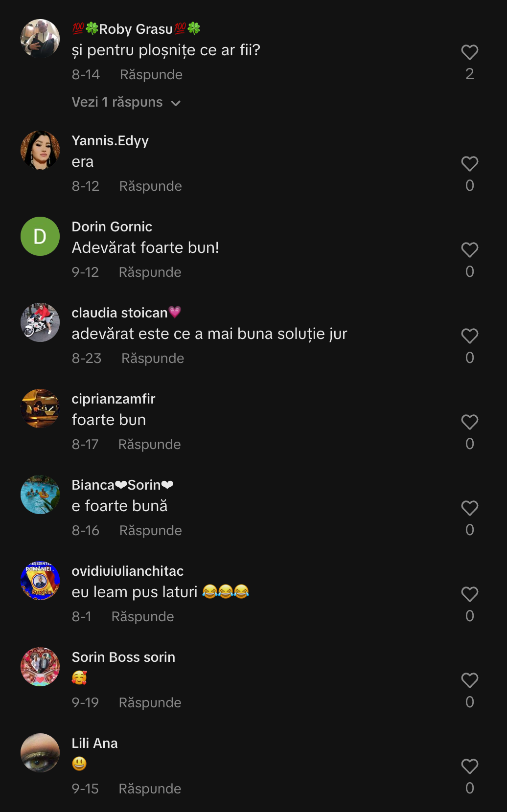Screen dimensions: 507x812
Task: Tap heart icon on Yannis.Edyy's comment
Action: [x=469, y=164]
